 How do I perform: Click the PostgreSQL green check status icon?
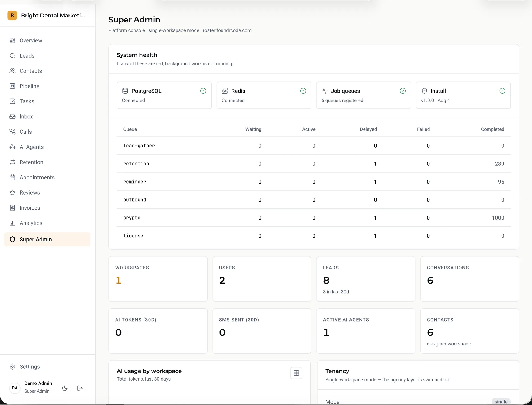(203, 91)
